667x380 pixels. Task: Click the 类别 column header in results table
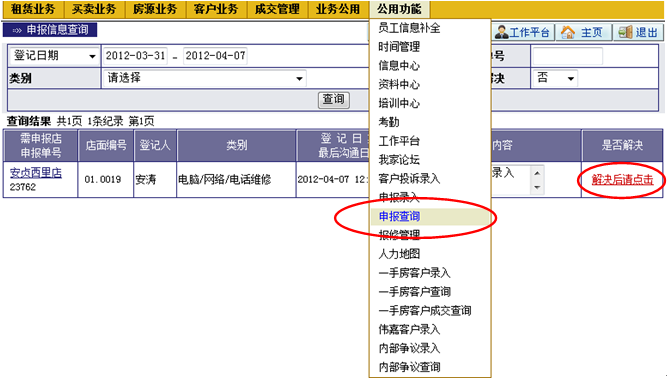tap(237, 146)
